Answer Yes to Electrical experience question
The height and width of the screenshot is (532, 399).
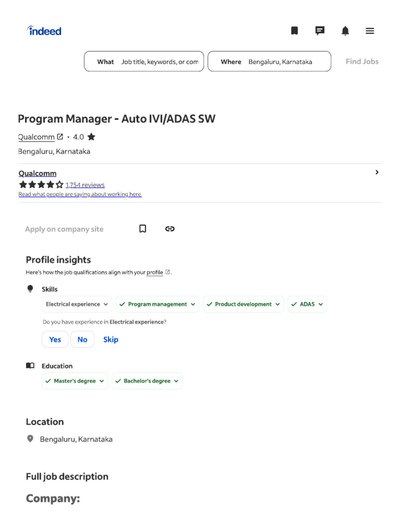(x=55, y=339)
